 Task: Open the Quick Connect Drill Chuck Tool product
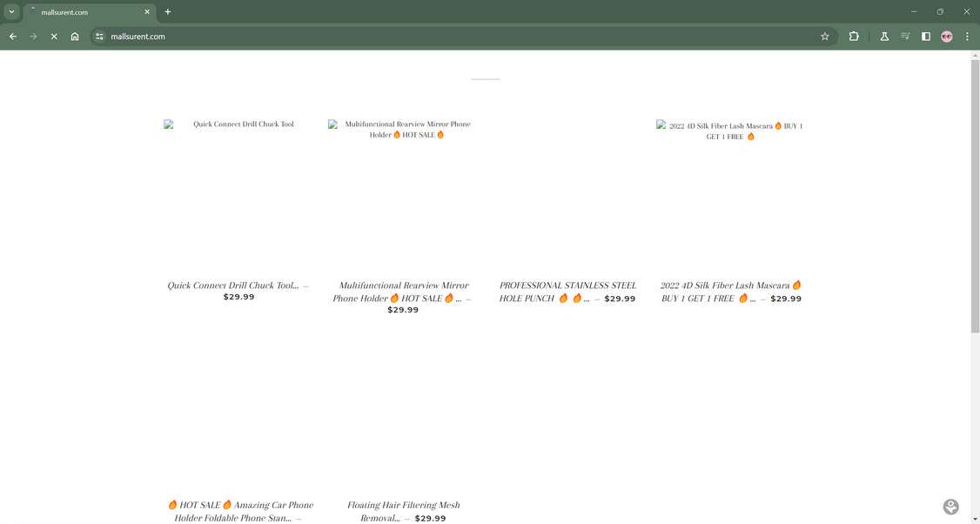click(236, 285)
